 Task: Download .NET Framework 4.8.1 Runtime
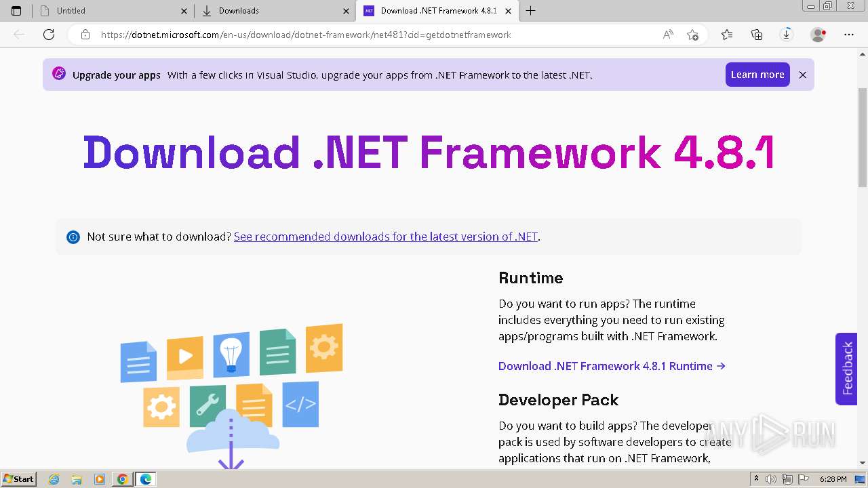[x=612, y=366]
